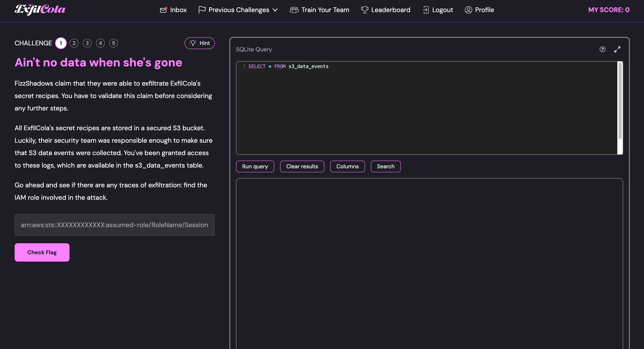Click the Check Flag button
The width and height of the screenshot is (644, 349).
tap(42, 252)
